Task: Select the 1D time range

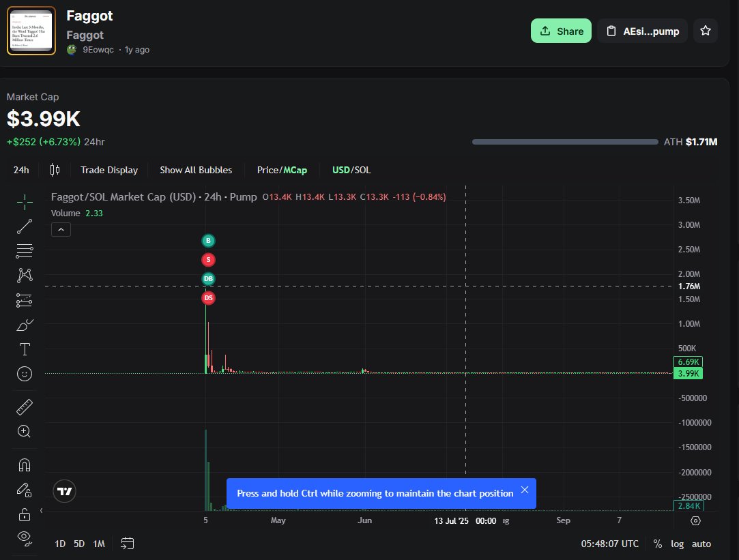Action: coord(60,544)
